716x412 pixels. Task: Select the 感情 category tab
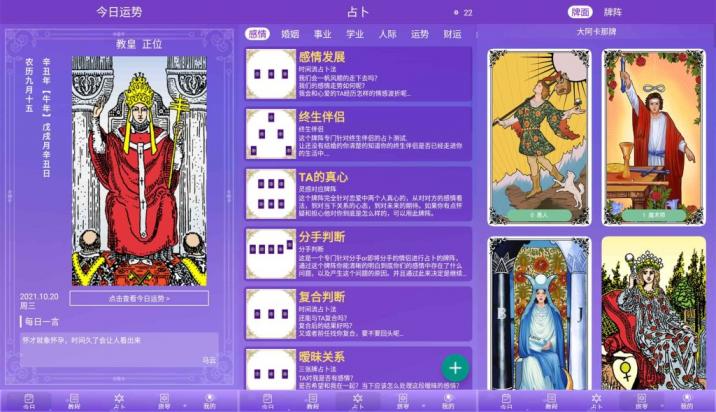pos(257,34)
